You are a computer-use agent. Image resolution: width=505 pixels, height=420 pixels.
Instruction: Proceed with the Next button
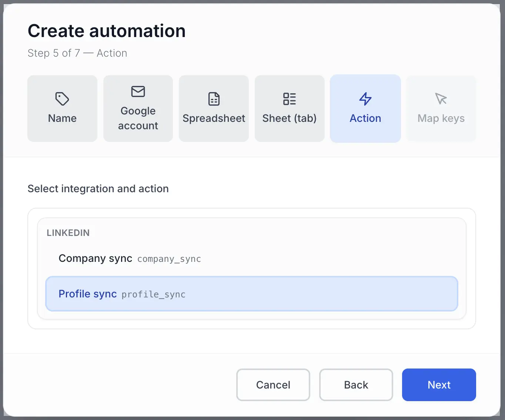coord(439,385)
